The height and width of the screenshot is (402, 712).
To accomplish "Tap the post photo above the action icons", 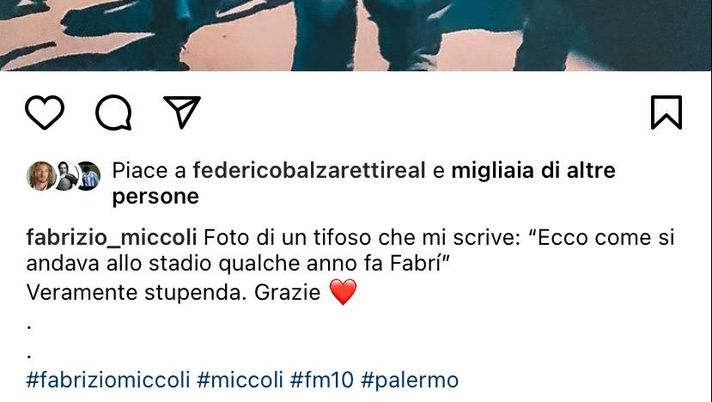I will click(356, 35).
